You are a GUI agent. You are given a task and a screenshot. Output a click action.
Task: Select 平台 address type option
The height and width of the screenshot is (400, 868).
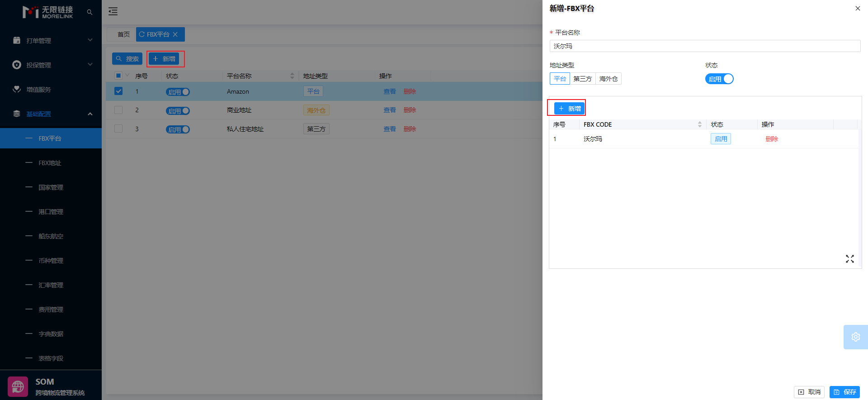coord(560,79)
